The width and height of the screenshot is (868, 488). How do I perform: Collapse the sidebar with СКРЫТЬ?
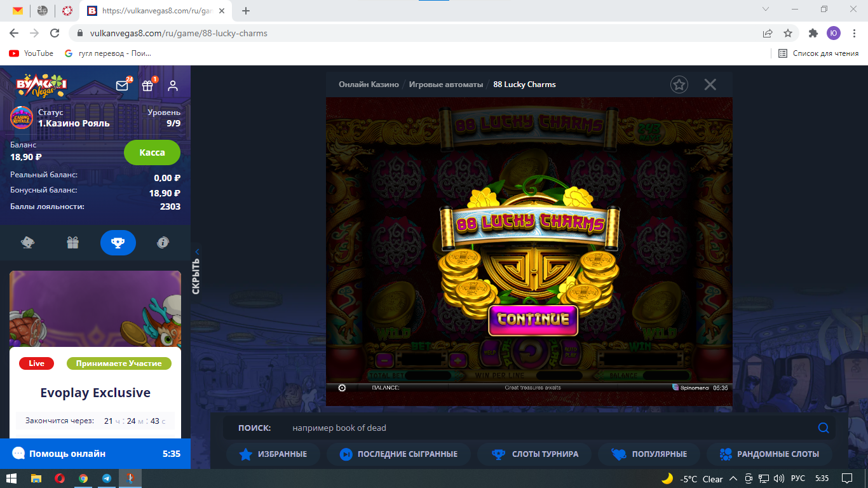point(196,271)
